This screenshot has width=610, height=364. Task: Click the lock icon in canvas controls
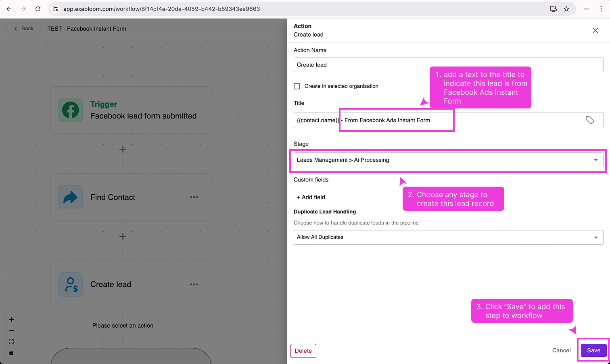pyautogui.click(x=11, y=352)
